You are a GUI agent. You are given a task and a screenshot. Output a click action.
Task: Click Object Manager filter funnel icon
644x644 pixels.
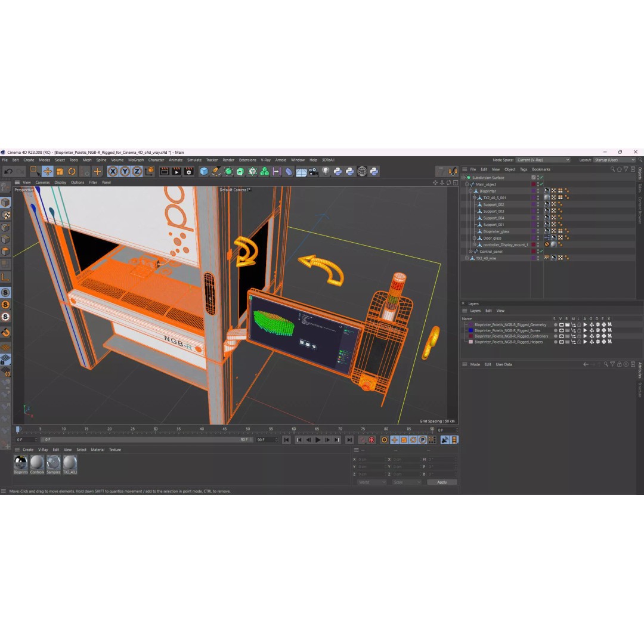pyautogui.click(x=626, y=169)
